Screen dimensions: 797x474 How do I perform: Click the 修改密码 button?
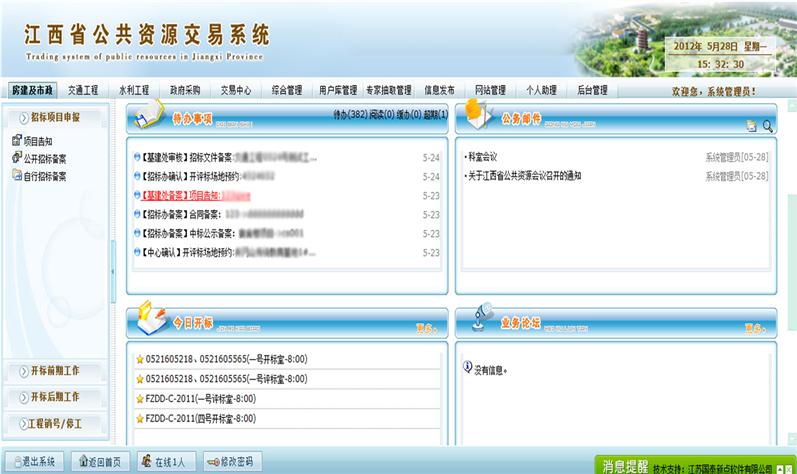point(232,461)
